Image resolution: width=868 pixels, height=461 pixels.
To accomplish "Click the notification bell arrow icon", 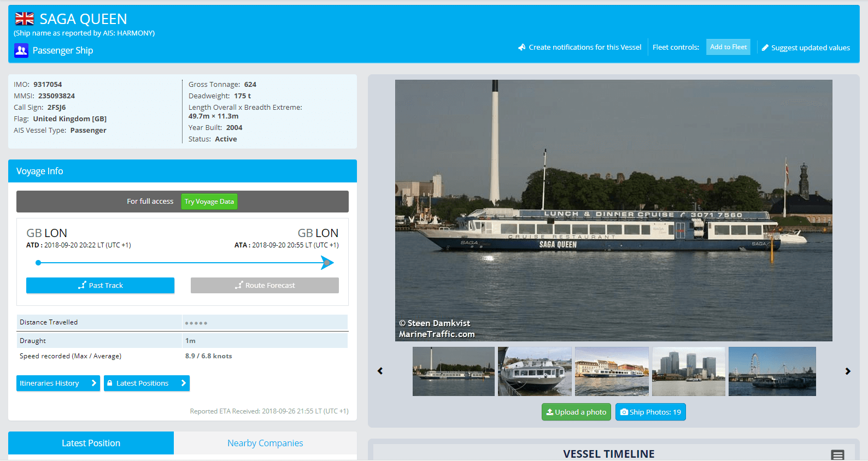I will [522, 47].
